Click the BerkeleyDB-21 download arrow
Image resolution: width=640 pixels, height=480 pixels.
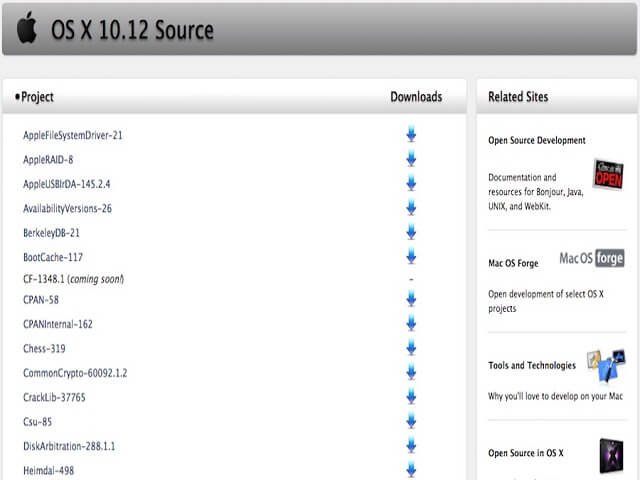pyautogui.click(x=411, y=232)
